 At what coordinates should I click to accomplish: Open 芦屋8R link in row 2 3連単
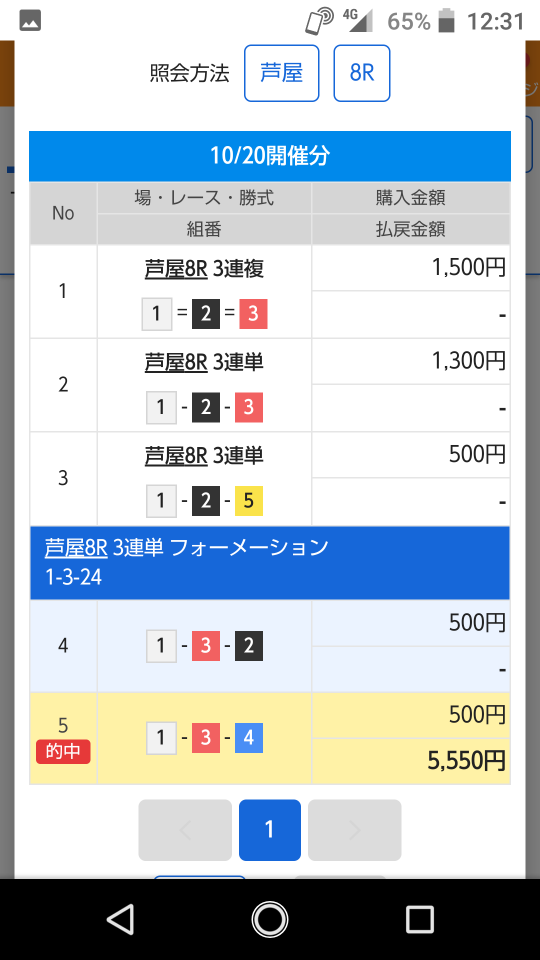tap(176, 362)
